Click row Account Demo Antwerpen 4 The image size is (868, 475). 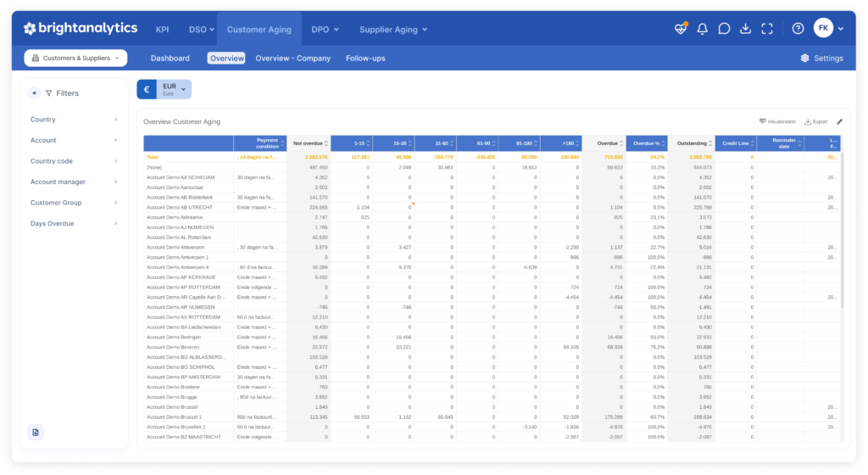pyautogui.click(x=492, y=267)
